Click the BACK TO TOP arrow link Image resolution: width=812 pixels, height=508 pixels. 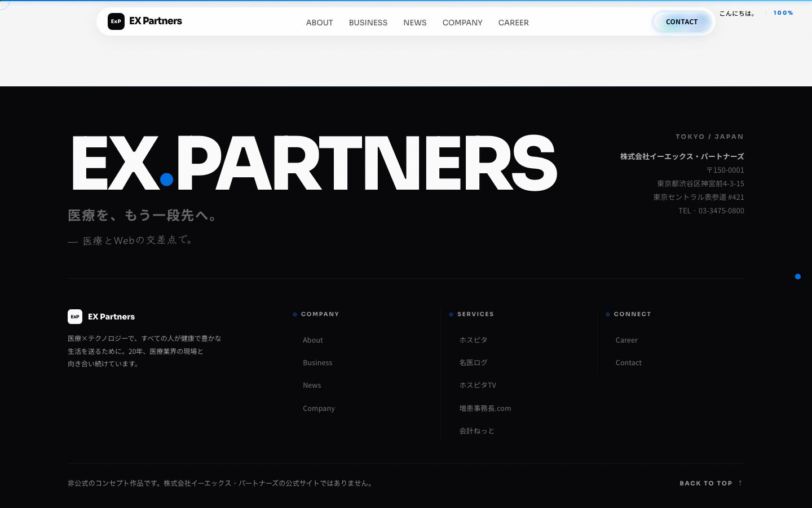[711, 483]
